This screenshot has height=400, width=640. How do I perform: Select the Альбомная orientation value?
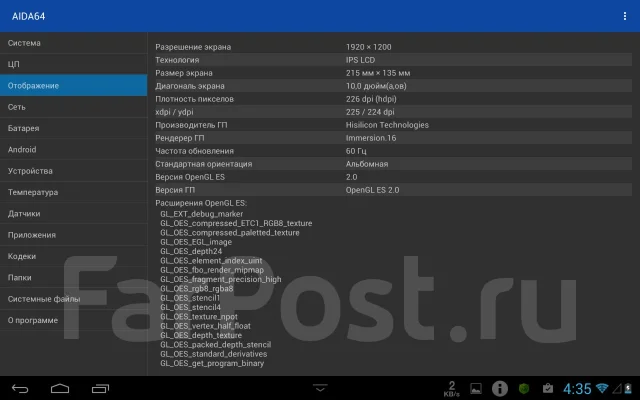[x=367, y=164]
